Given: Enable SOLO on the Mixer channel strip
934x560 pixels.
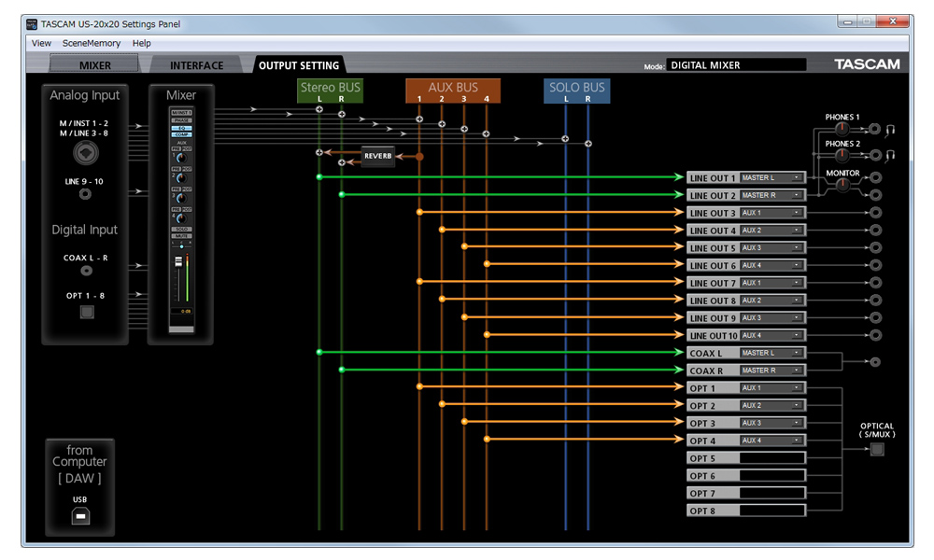Looking at the screenshot, I should (x=182, y=229).
